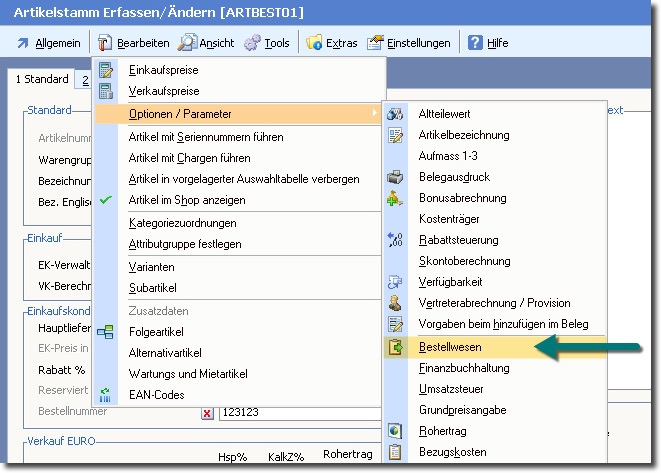The width and height of the screenshot is (661, 473).
Task: Click the Rabattsteuerung percent icon
Action: (x=395, y=240)
